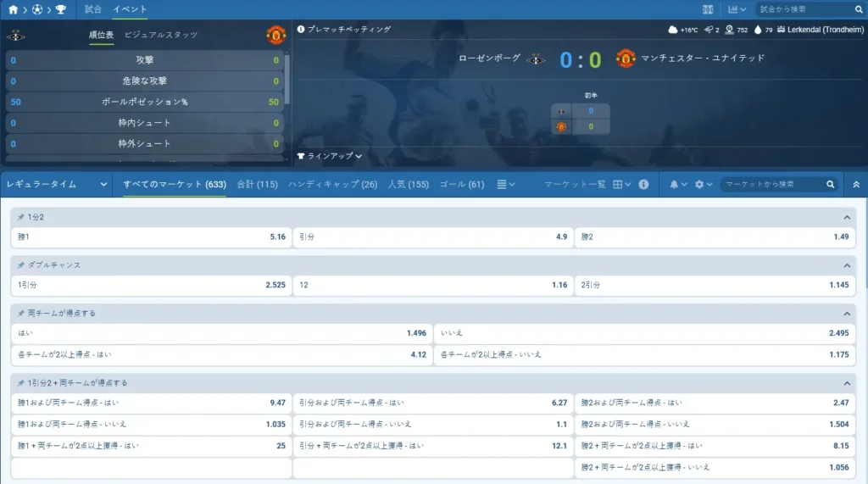
Task: Click the Rosenborg crest in stats panel
Action: [x=15, y=36]
